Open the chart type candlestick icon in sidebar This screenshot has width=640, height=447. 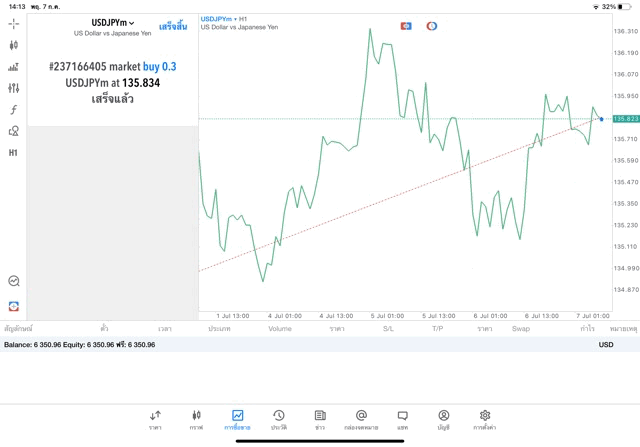(x=13, y=45)
